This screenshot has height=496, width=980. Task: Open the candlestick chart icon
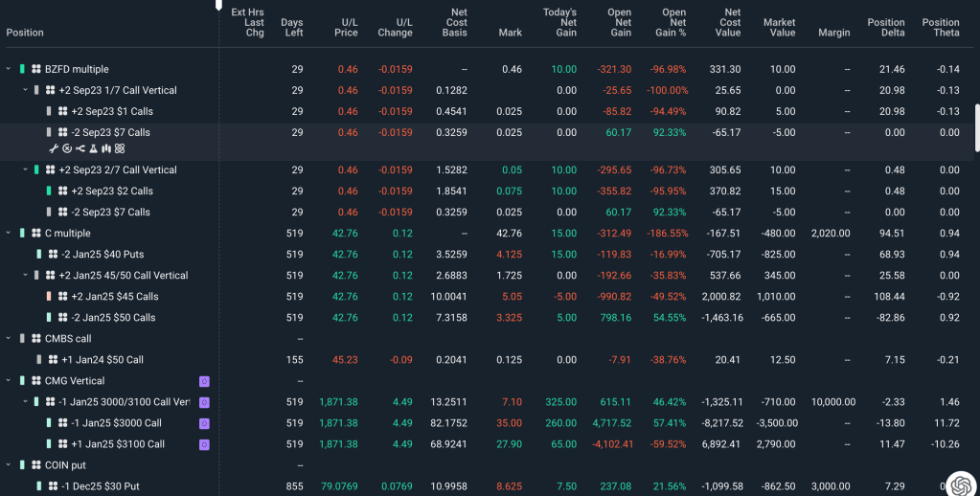[106, 148]
